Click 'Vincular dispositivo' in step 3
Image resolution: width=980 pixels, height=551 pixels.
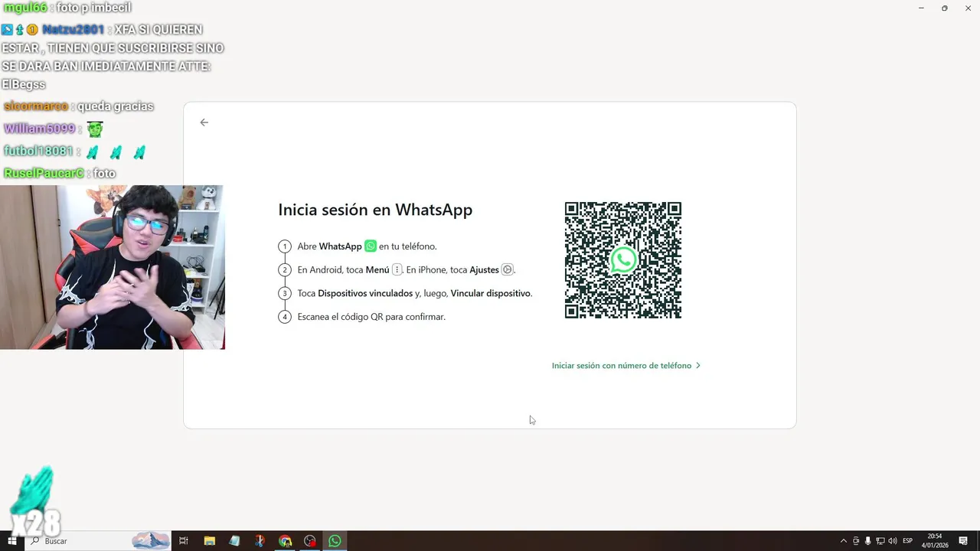pos(490,293)
